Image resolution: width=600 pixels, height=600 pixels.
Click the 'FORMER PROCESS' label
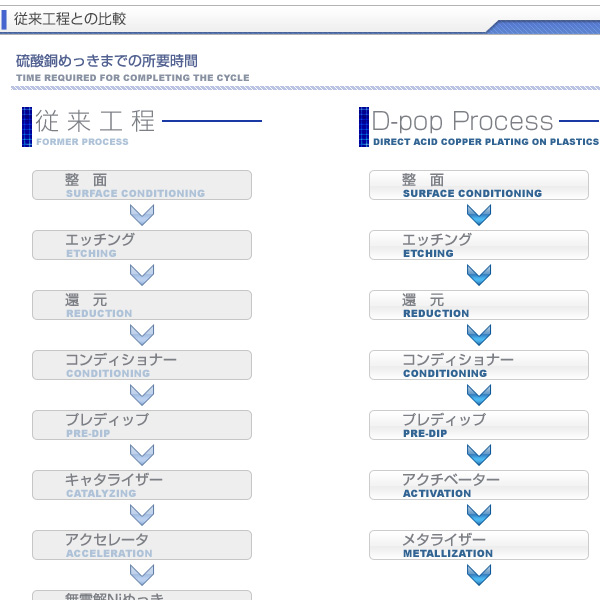point(82,142)
